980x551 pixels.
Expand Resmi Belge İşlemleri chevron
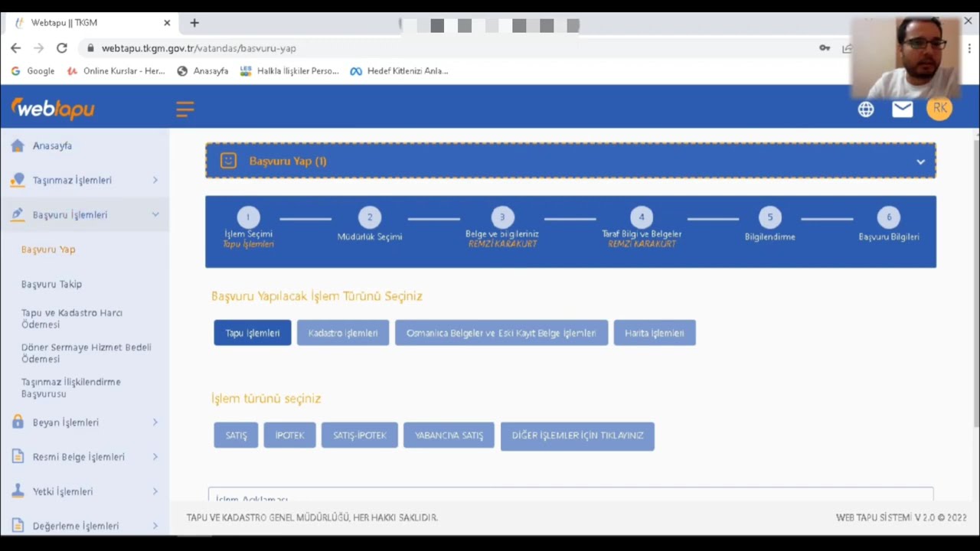[155, 457]
